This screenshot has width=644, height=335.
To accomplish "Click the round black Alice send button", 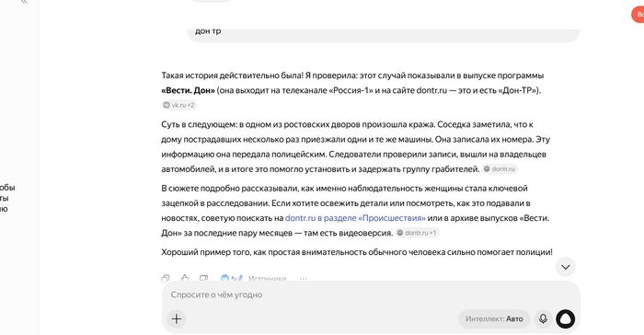I will (x=566, y=318).
